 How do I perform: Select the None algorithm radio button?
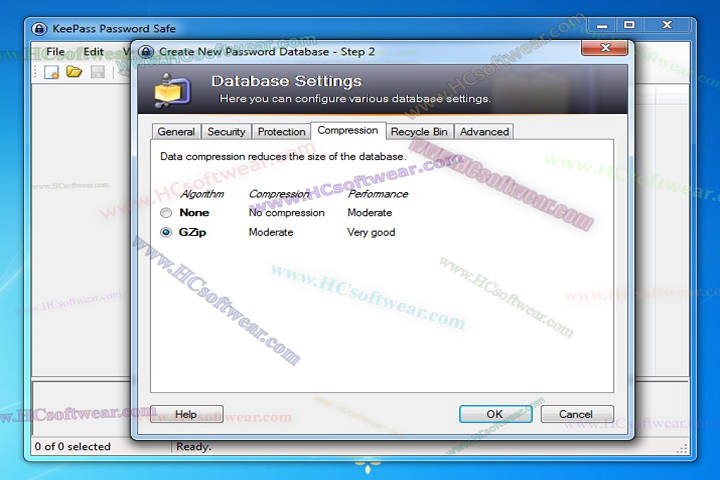166,213
